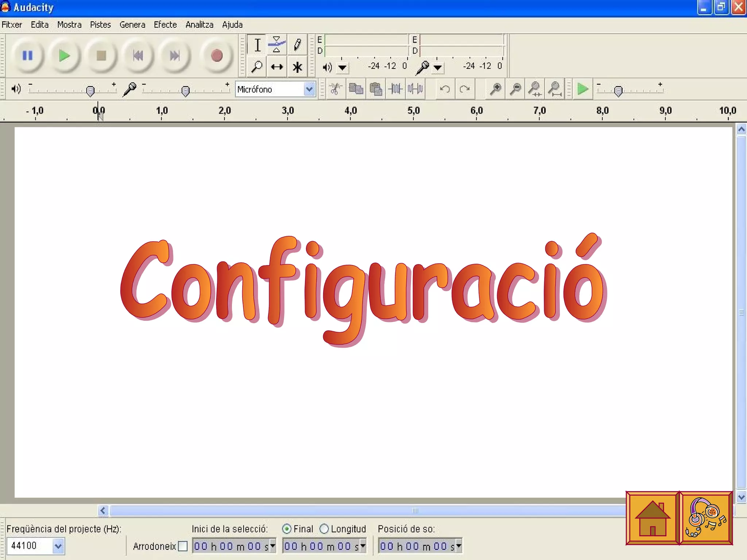Click the Silence selection icon
Screen dimensions: 747x560
(x=415, y=89)
